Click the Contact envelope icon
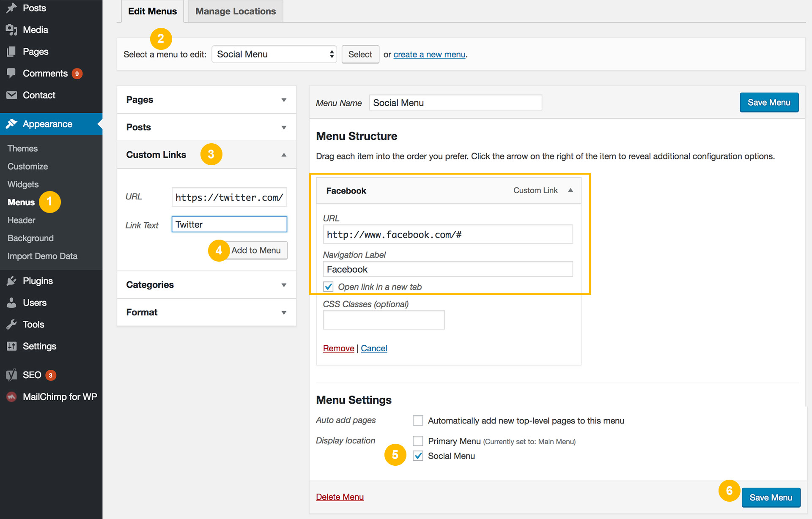 click(11, 95)
